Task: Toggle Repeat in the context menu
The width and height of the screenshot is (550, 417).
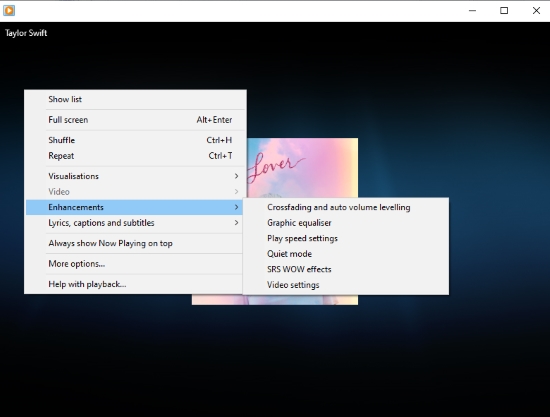Action: (135, 156)
